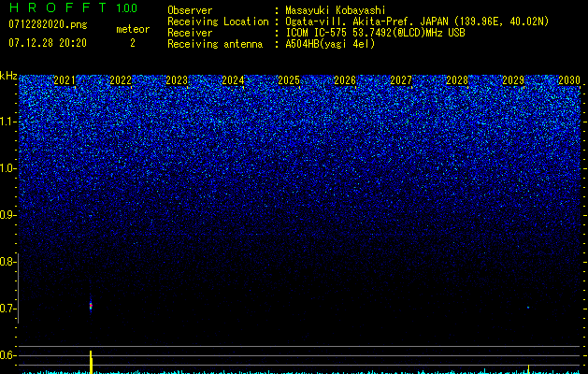This screenshot has width=588, height=374.
Task: Click time marker 2028
Action: pos(457,80)
